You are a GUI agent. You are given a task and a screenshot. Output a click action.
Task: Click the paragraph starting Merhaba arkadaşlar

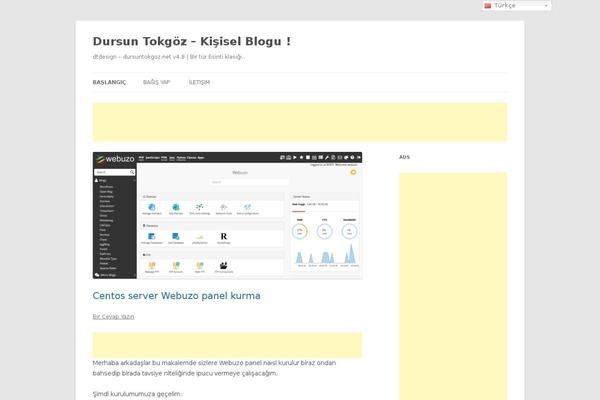tap(214, 368)
